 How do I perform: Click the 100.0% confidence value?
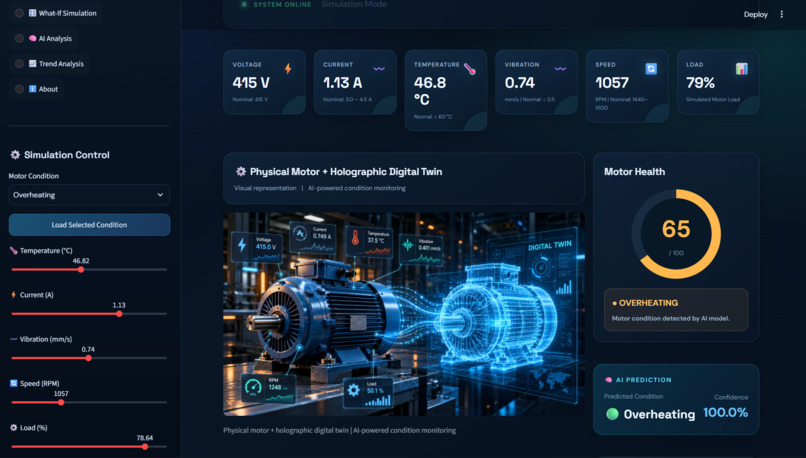point(725,413)
